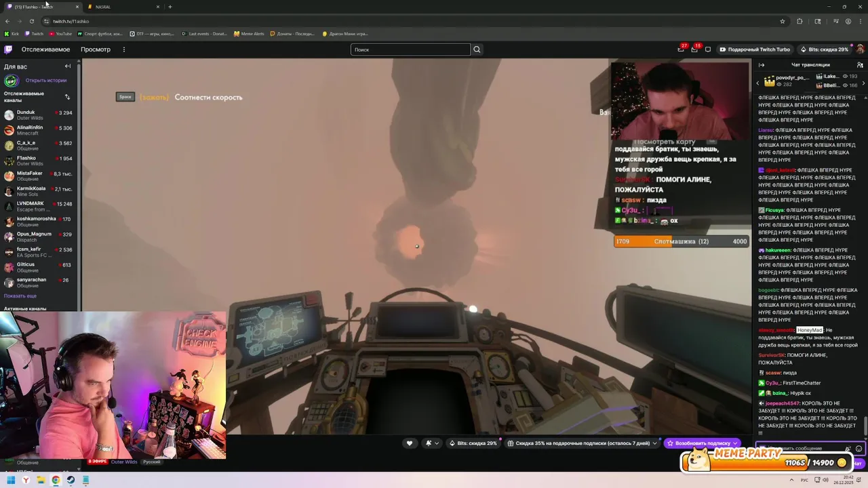Click Bits: скидка 20% button under the stream
The height and width of the screenshot is (488, 868).
473,443
